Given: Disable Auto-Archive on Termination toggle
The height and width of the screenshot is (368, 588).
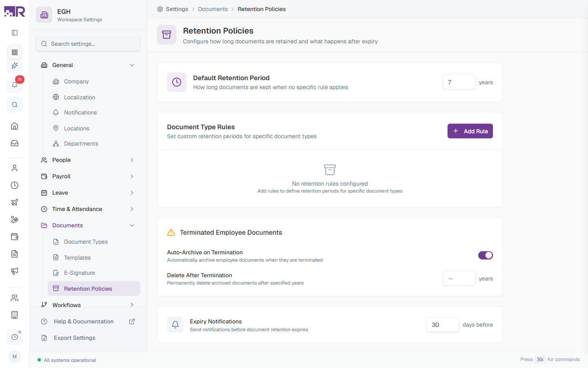Looking at the screenshot, I should (x=486, y=255).
